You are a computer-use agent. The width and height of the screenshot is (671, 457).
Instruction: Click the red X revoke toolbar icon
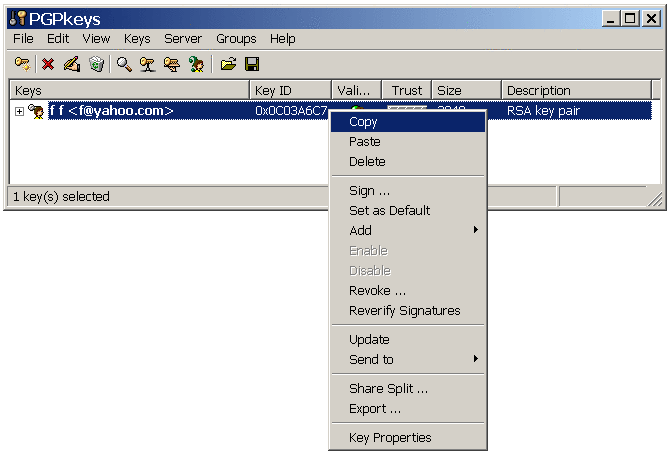48,64
